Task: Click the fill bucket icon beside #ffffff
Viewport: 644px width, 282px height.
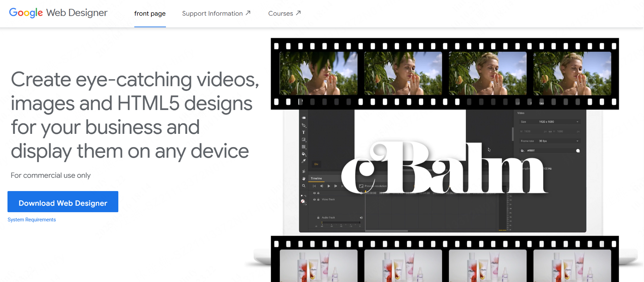Action: point(522,151)
